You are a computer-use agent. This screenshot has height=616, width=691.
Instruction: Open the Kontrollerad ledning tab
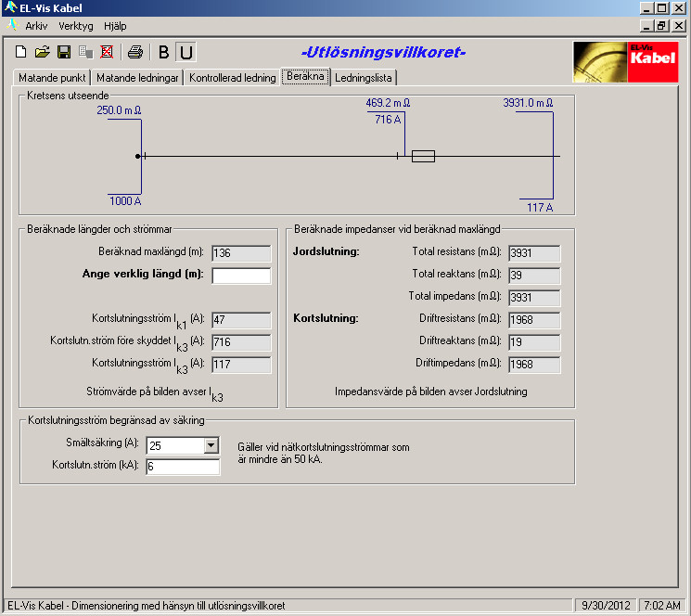(232, 78)
